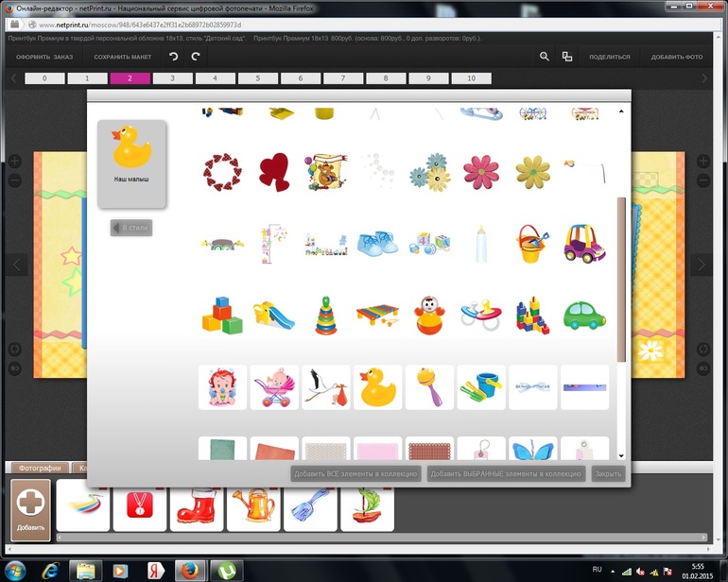Open page 5 in the page strip
728x582 pixels.
coord(258,78)
